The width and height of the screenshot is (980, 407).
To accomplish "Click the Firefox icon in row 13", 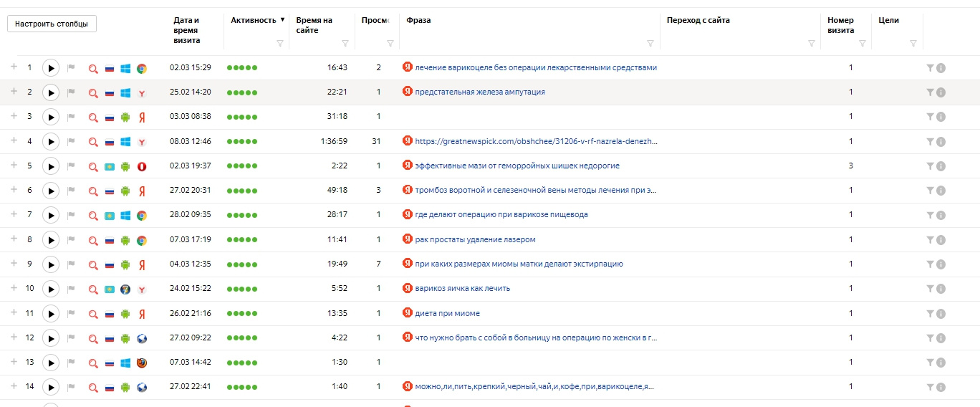I will (142, 363).
